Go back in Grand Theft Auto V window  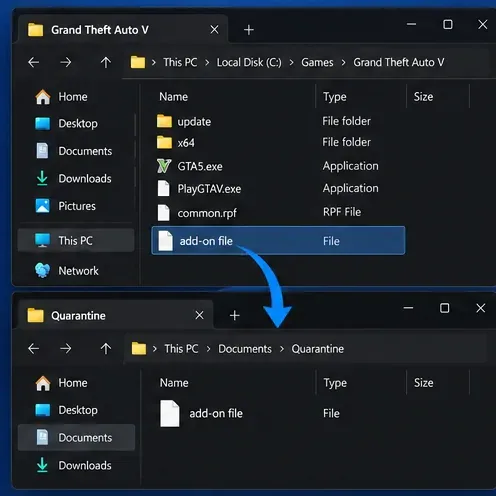[34, 62]
